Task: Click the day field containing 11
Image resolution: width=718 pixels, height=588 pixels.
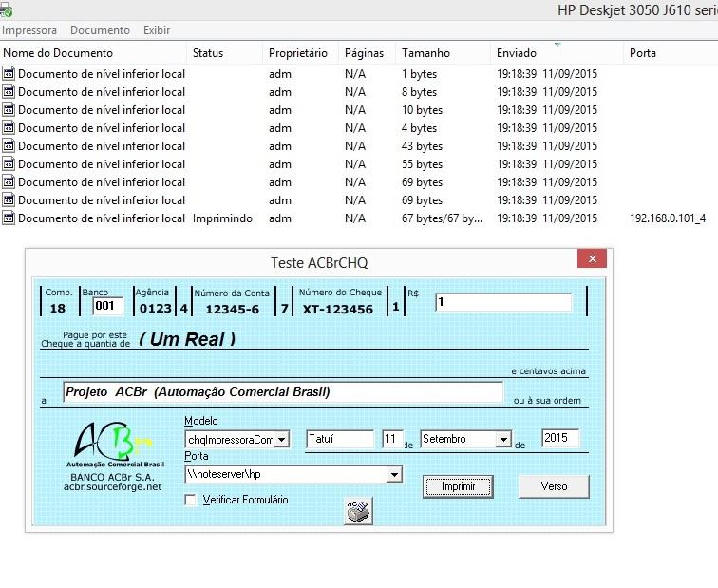Action: click(393, 439)
